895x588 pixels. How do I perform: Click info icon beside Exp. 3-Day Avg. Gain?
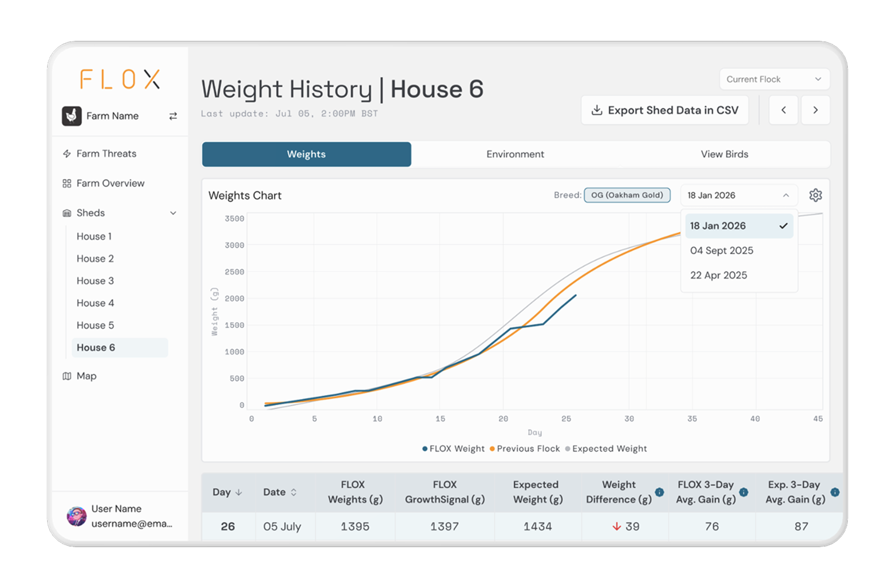835,492
